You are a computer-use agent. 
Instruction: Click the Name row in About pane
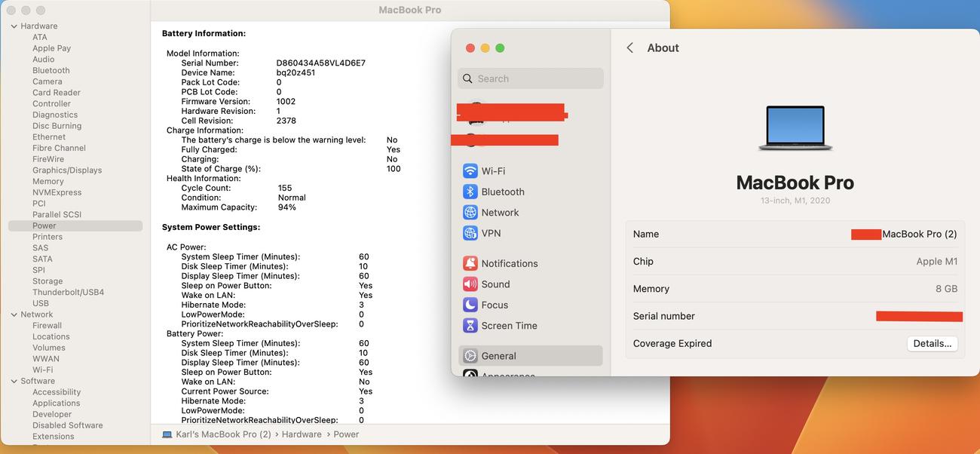795,234
